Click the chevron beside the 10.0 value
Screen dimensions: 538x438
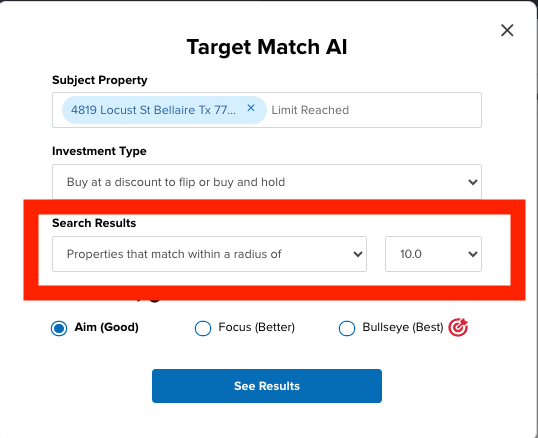click(473, 254)
